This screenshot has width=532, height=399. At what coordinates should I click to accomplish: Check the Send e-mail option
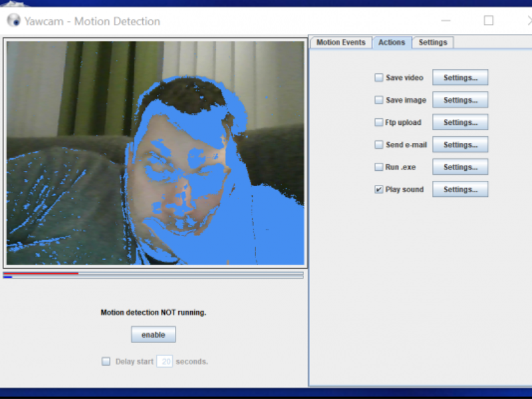[378, 144]
